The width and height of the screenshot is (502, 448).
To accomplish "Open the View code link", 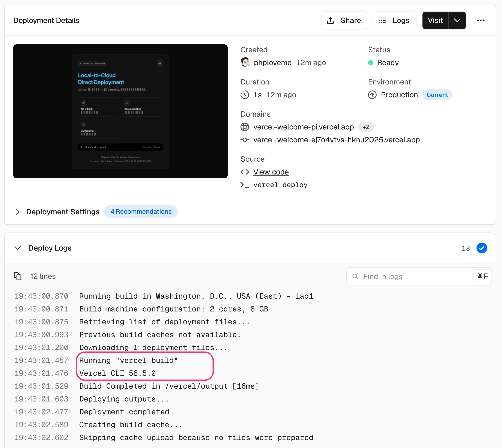I will pos(271,172).
